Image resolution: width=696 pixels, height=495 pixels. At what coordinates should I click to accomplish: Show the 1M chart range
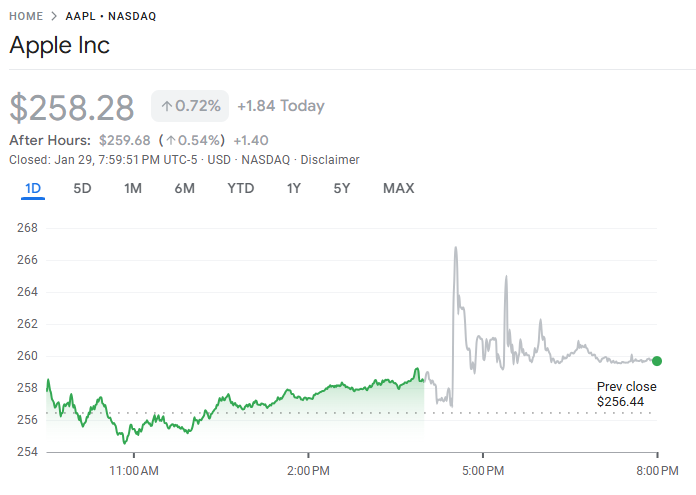(133, 189)
